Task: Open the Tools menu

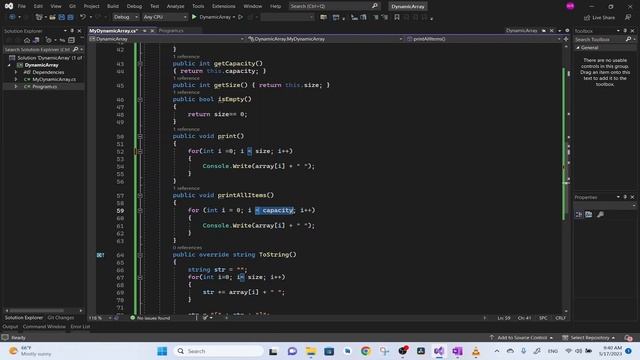Action: (198, 6)
